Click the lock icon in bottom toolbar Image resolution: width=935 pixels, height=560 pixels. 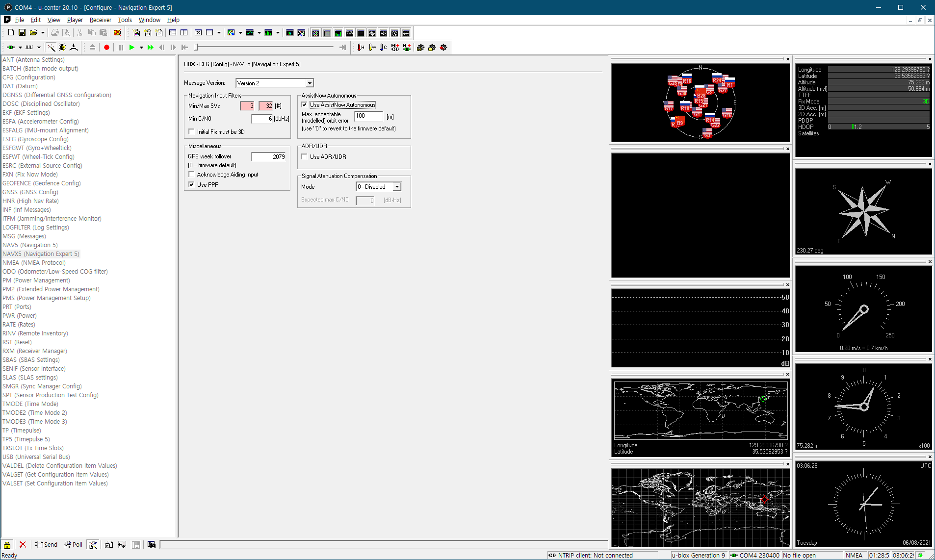pyautogui.click(x=7, y=545)
